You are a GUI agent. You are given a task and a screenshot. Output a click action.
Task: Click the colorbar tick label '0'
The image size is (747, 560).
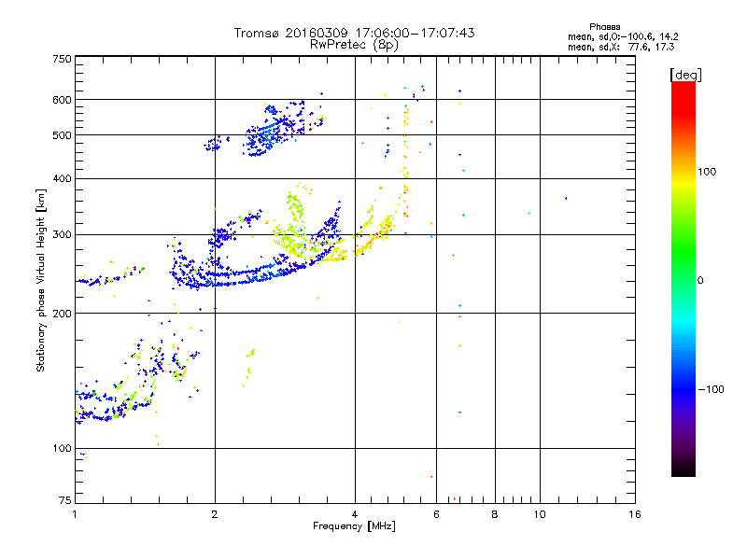(x=700, y=280)
